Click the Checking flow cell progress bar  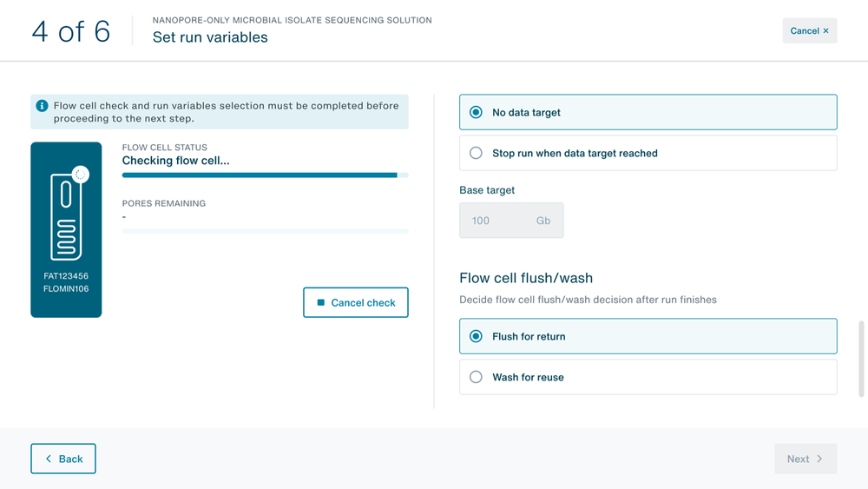point(265,175)
